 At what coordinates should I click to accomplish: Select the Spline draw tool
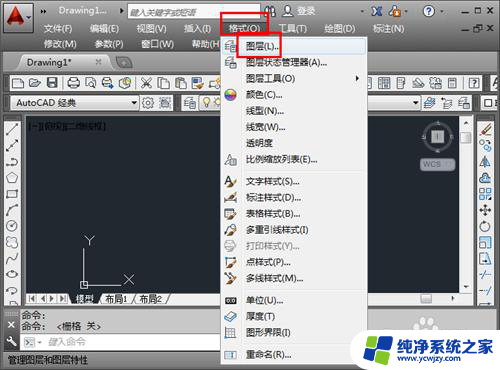pos(12,258)
